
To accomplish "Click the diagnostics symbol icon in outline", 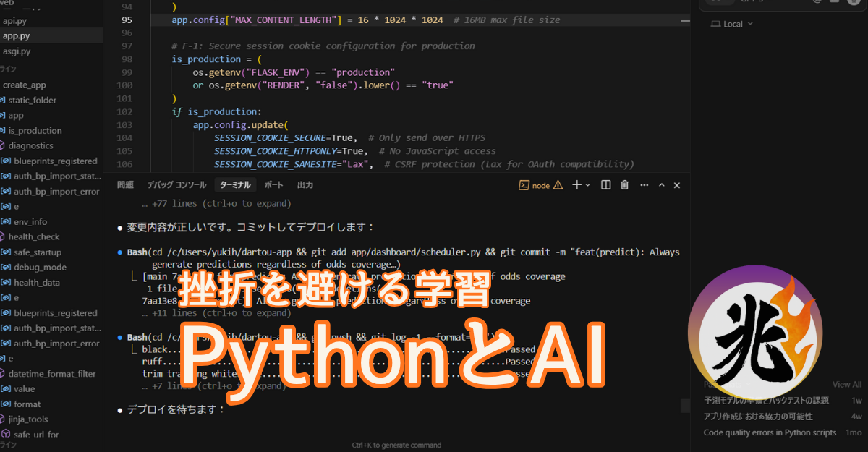I will click(6, 146).
